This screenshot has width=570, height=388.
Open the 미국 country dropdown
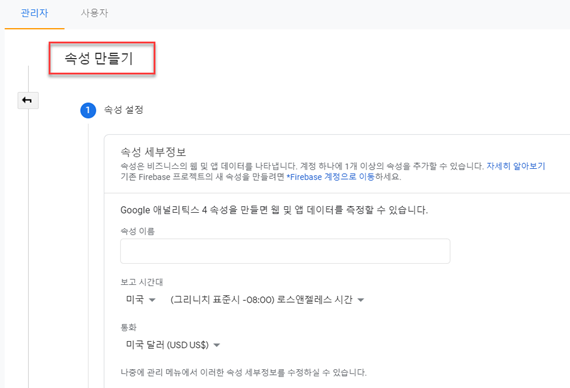141,300
